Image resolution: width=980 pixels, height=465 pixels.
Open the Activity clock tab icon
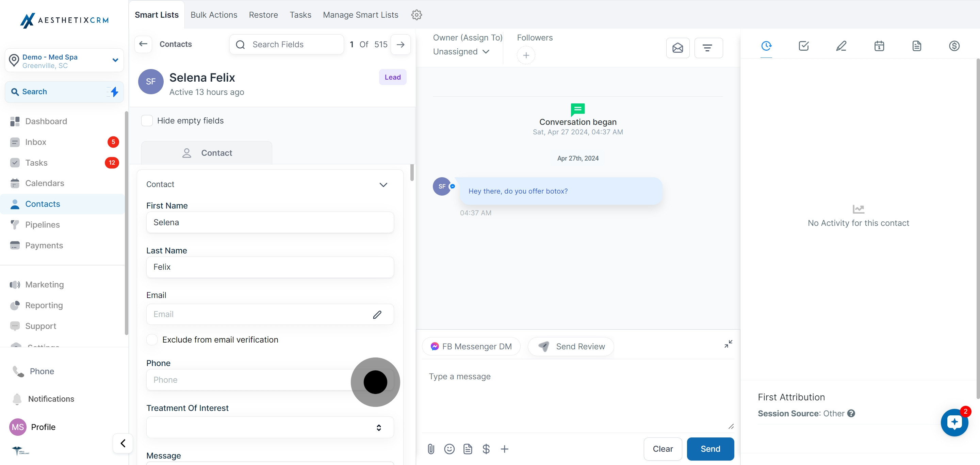[x=766, y=46]
